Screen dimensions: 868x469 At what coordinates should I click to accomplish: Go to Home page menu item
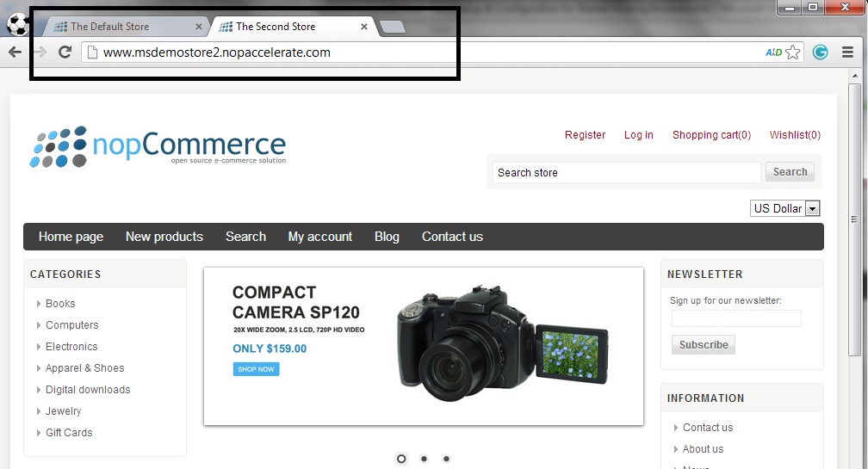(x=71, y=237)
